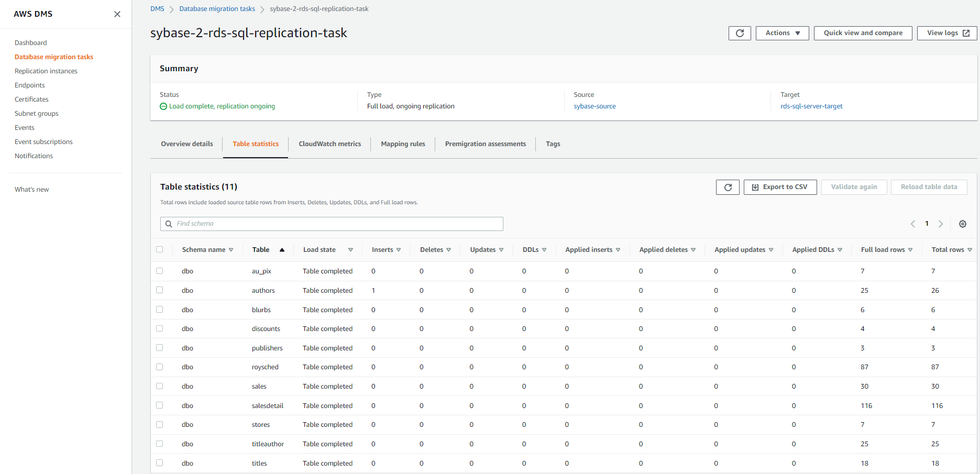Click Export to CSV button
The width and height of the screenshot is (980, 474).
780,187
